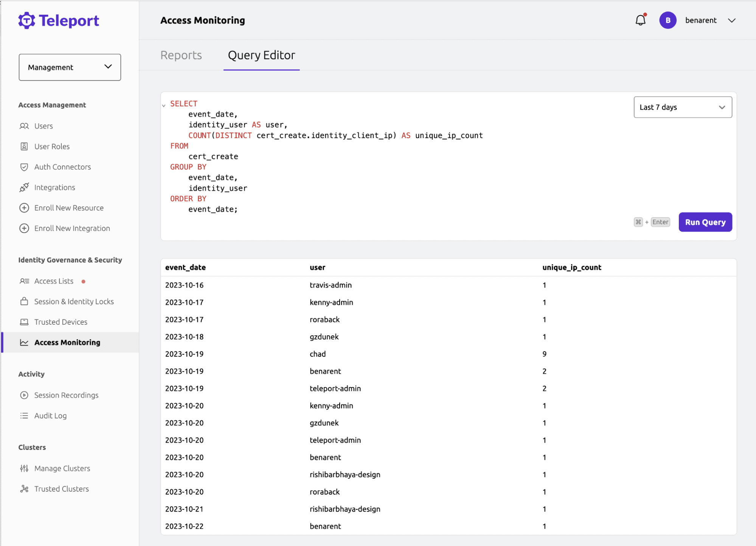Open the Management dropdown
Image resolution: width=756 pixels, height=546 pixels.
coord(70,67)
